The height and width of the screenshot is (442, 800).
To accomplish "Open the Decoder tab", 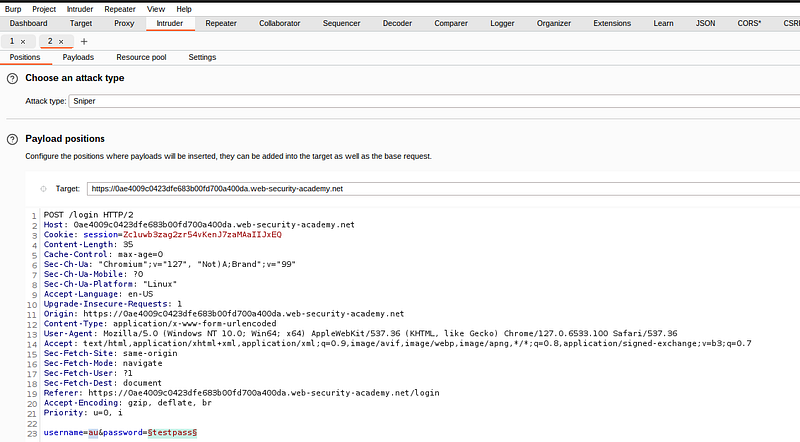I will pos(397,23).
